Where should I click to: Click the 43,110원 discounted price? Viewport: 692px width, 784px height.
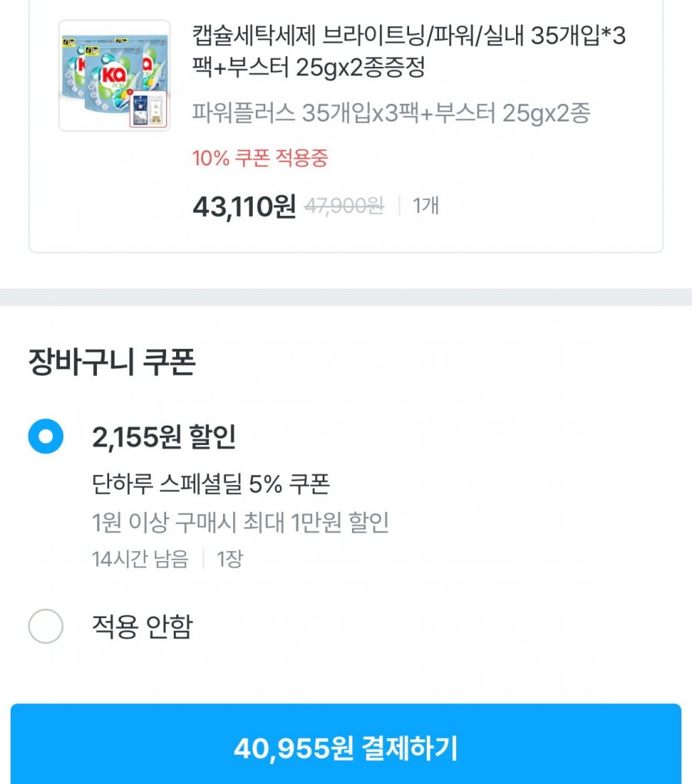click(244, 206)
